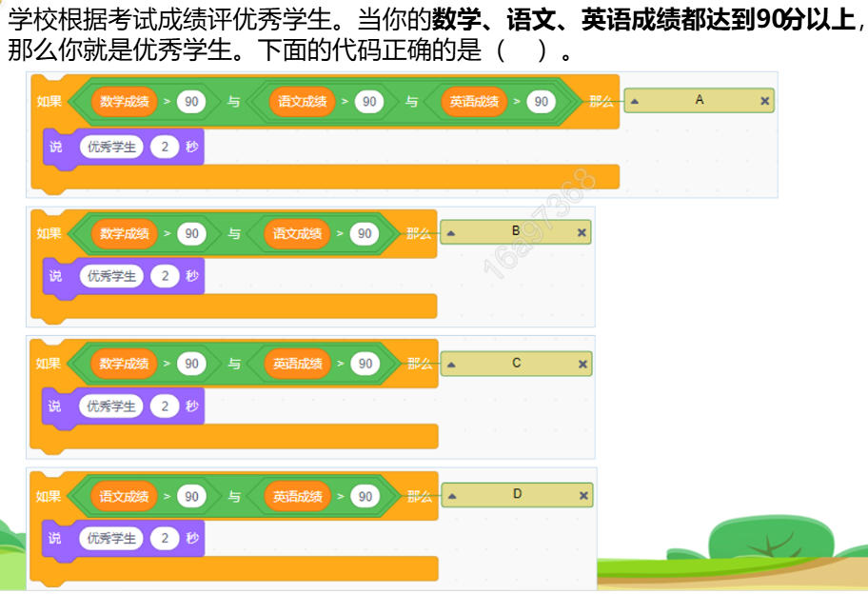Click the 如果 label of option D block

[x=49, y=497]
